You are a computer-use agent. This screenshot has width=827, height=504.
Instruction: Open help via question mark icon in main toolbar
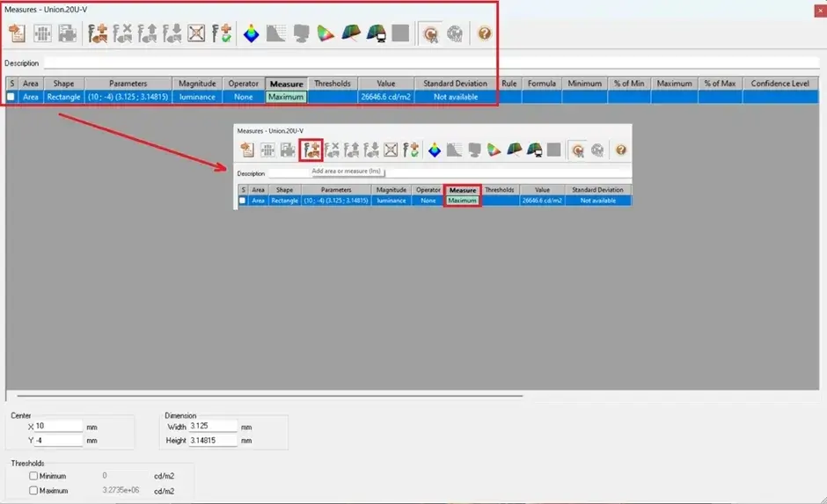pos(484,33)
